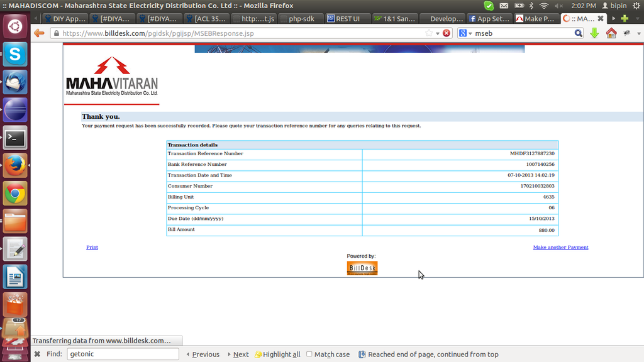Switch to the REST UI tab
This screenshot has width=644, height=362.
[347, 19]
